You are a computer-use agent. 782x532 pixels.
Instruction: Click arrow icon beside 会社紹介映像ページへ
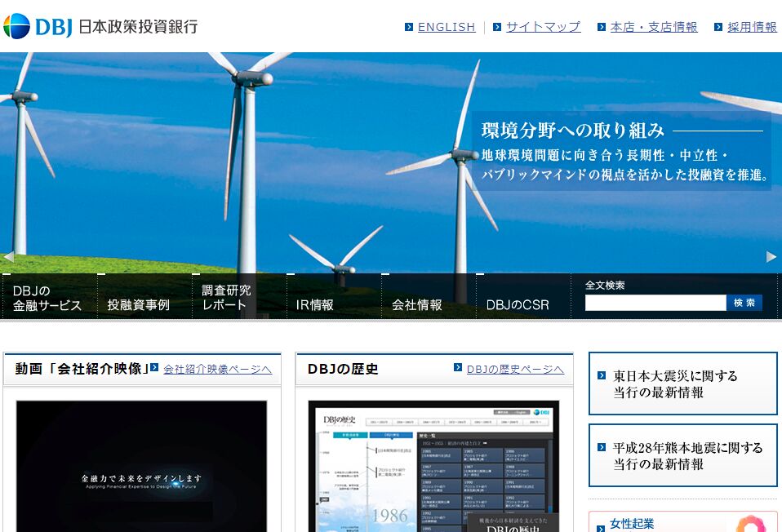coord(154,367)
